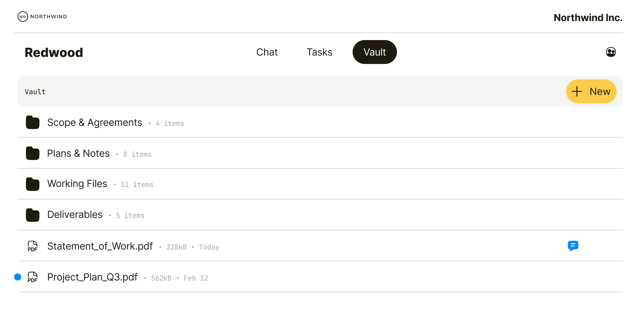This screenshot has width=644, height=336.
Task: Click the Redwood project title
Action: point(53,52)
